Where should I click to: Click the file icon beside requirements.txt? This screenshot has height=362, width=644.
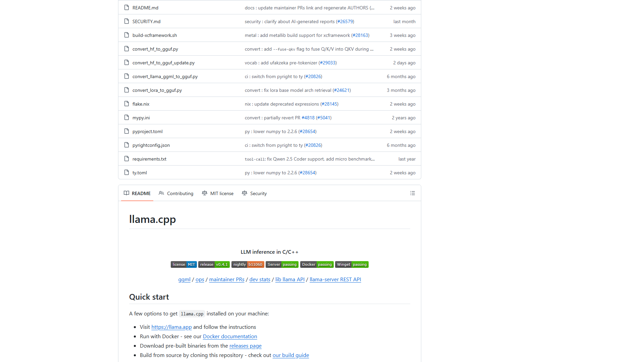point(126,159)
